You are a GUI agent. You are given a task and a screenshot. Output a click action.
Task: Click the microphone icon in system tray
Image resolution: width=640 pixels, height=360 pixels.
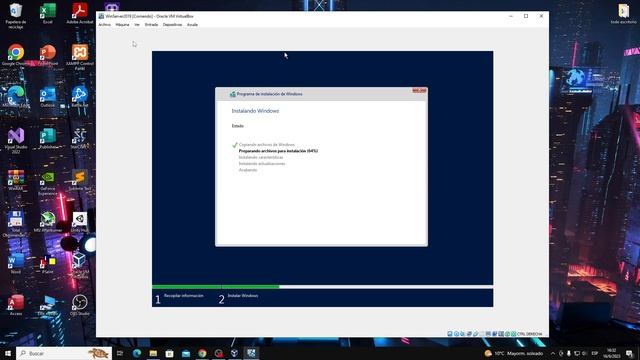pos(569,353)
